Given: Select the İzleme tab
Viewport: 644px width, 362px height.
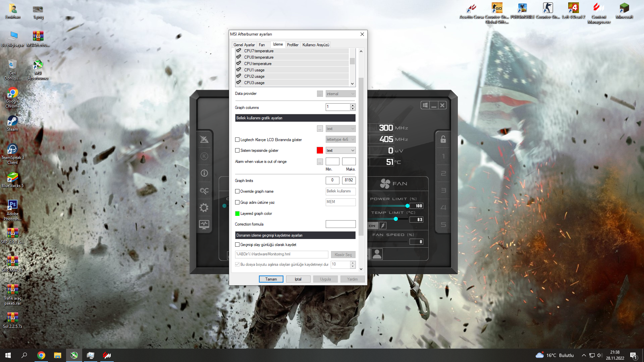Looking at the screenshot, I should 278,44.
